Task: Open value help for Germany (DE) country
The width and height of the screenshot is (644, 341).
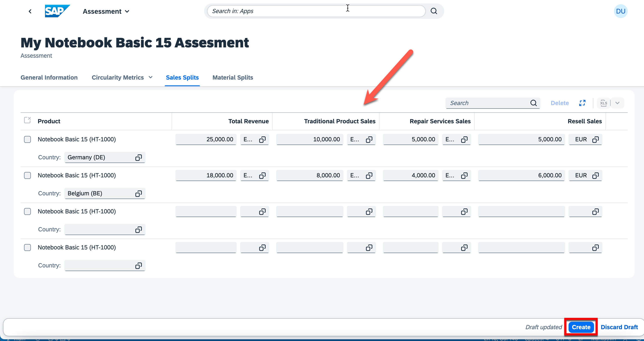Action: (x=138, y=158)
